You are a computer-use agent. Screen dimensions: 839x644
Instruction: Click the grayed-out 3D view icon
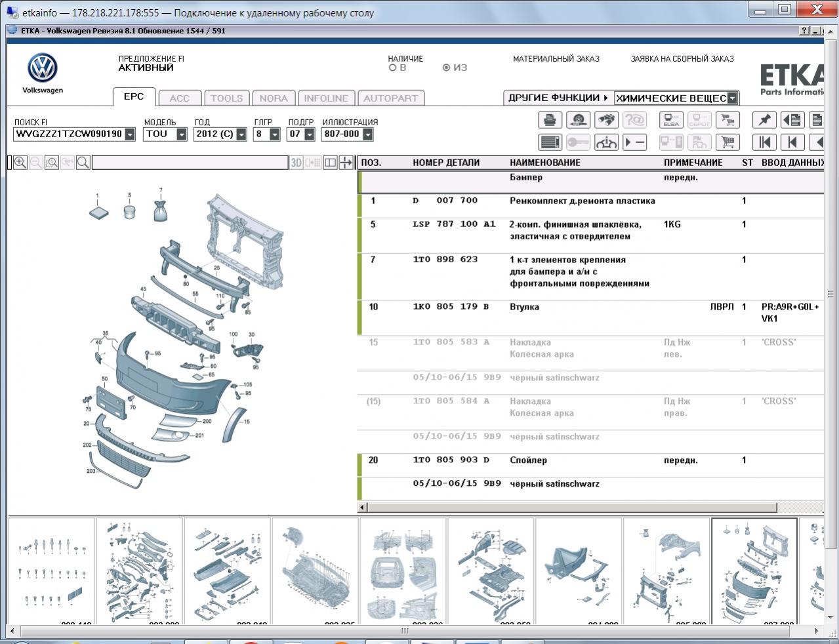point(297,163)
